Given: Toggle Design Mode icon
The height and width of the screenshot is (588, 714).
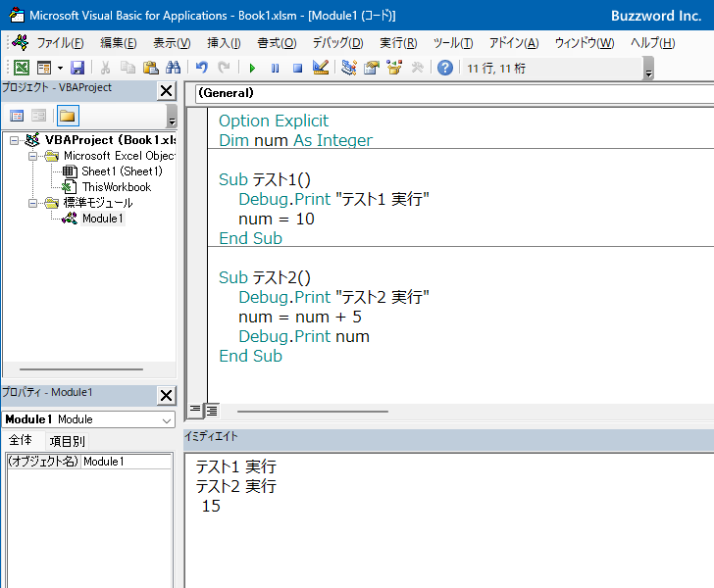Looking at the screenshot, I should pyautogui.click(x=321, y=68).
